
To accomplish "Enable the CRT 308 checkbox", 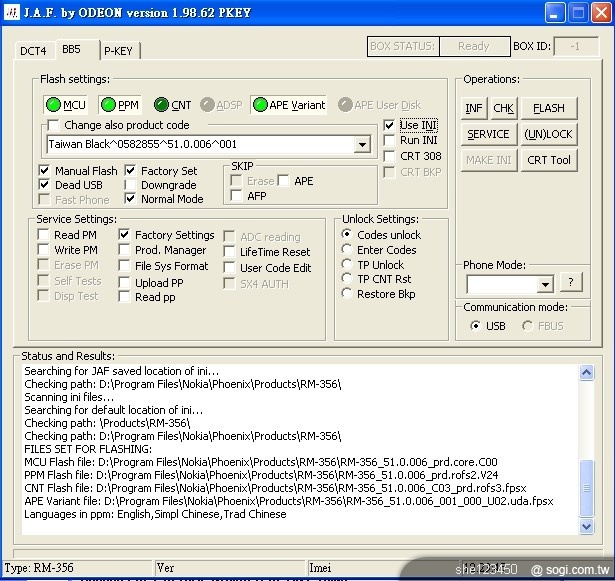I will (x=389, y=156).
